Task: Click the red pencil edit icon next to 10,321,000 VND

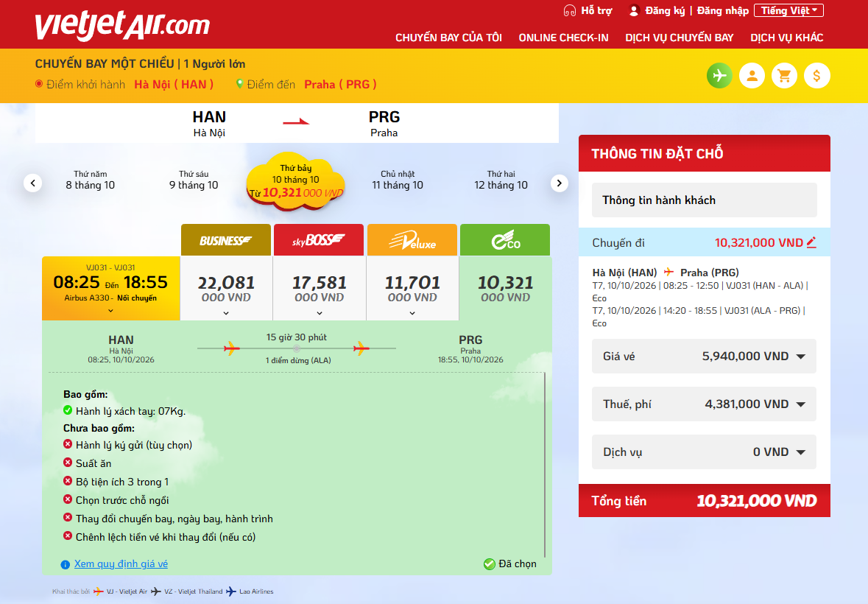Action: point(811,242)
